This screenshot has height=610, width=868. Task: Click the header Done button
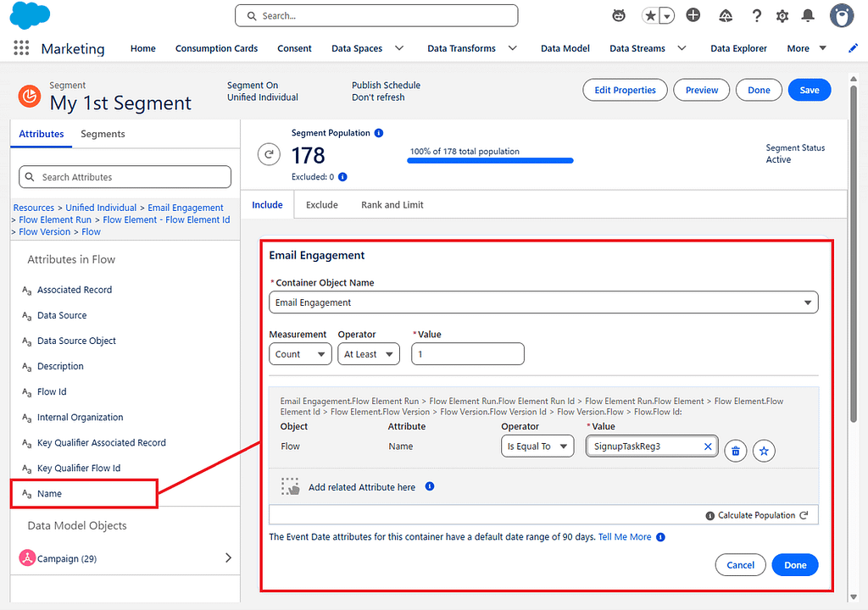(x=759, y=90)
